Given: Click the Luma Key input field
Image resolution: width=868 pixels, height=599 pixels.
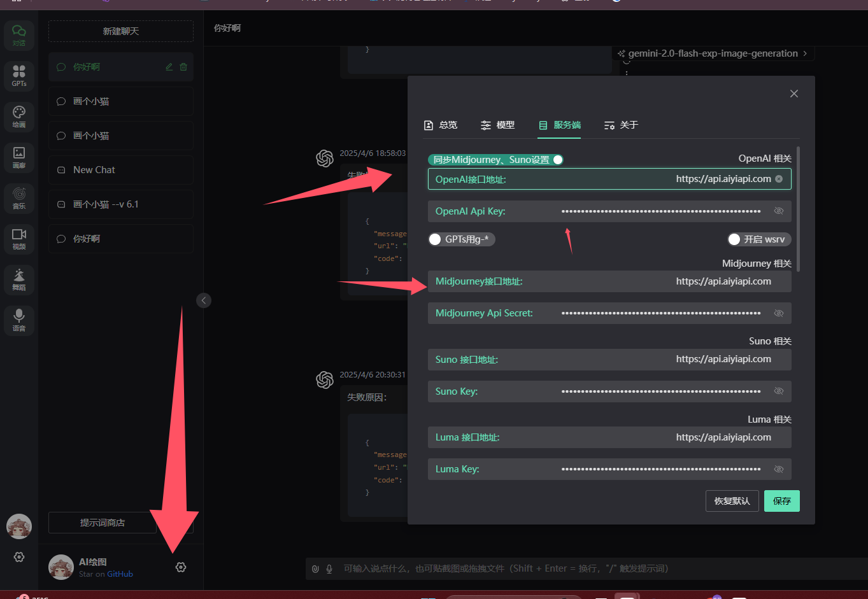Looking at the screenshot, I should 609,469.
